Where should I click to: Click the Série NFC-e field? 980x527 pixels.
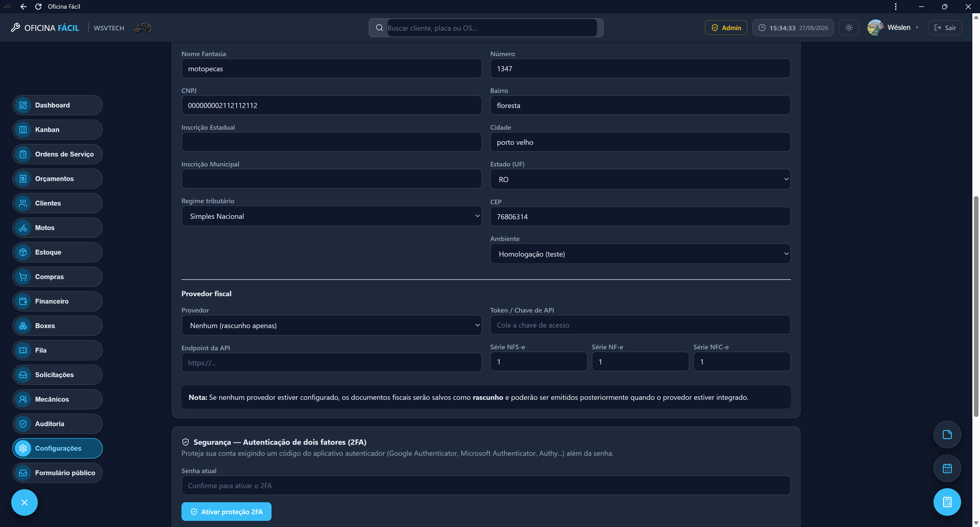[x=742, y=362]
